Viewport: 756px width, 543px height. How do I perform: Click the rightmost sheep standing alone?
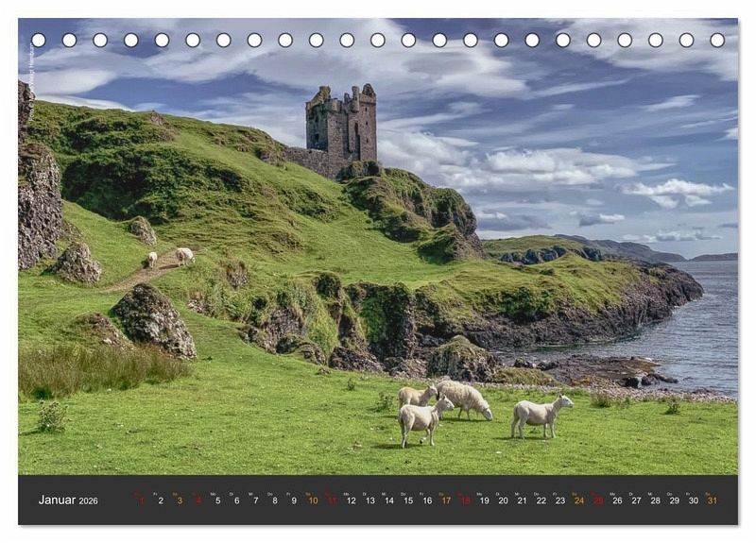[x=541, y=415]
